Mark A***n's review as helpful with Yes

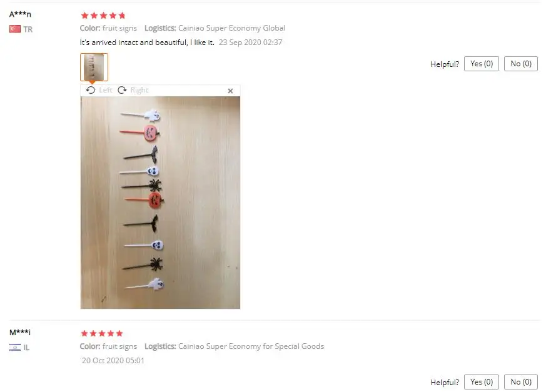[x=482, y=64]
